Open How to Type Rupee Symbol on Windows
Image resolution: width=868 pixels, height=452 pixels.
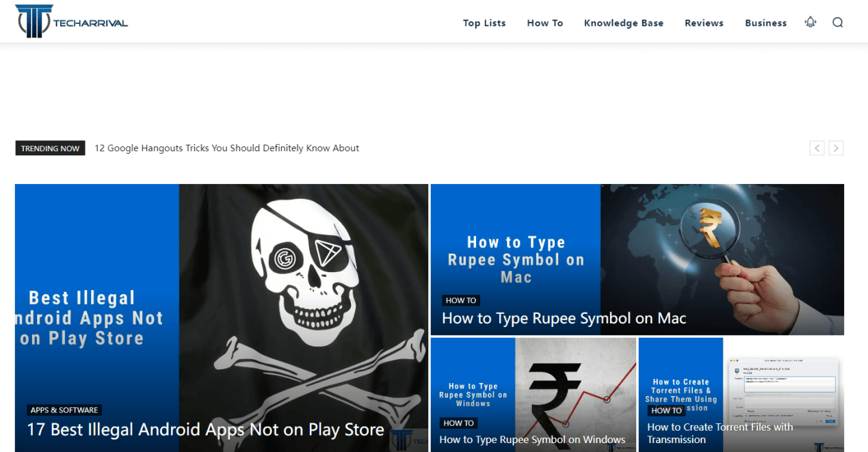(532, 440)
